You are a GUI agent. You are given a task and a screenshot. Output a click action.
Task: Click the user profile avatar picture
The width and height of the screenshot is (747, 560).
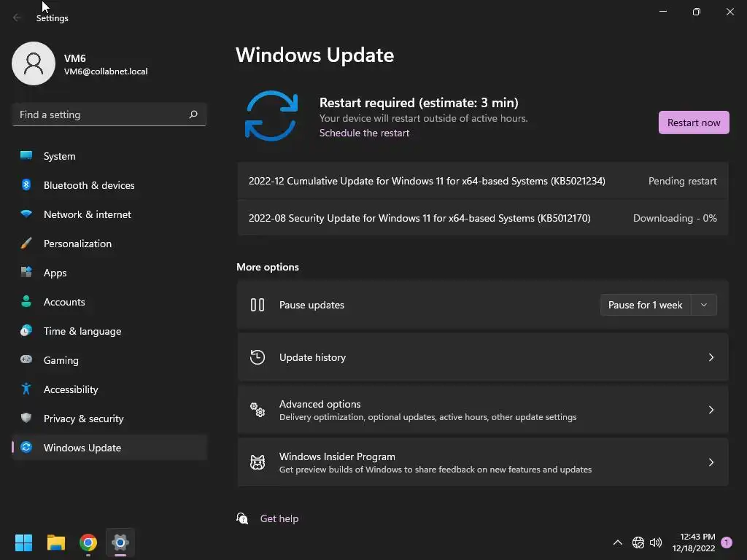pyautogui.click(x=34, y=63)
